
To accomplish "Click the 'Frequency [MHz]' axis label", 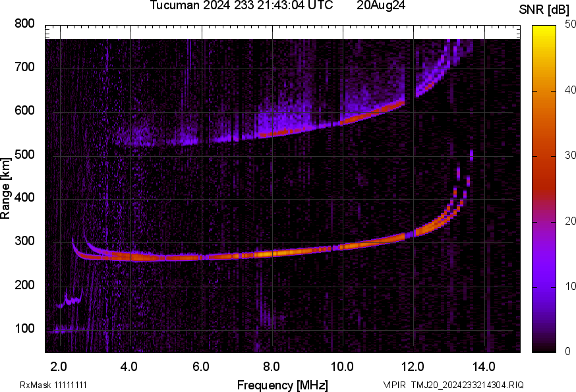I will tap(283, 385).
